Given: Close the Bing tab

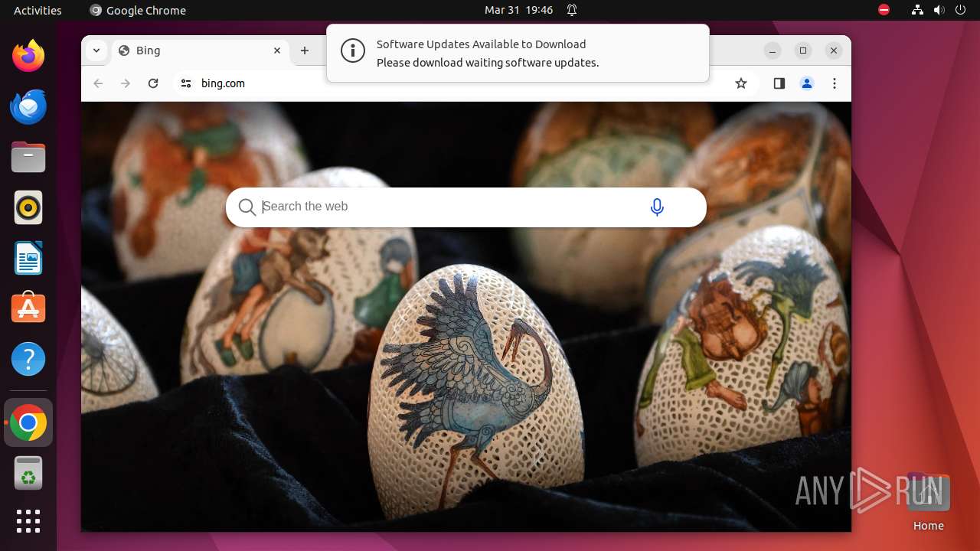Looking at the screenshot, I should pyautogui.click(x=277, y=51).
